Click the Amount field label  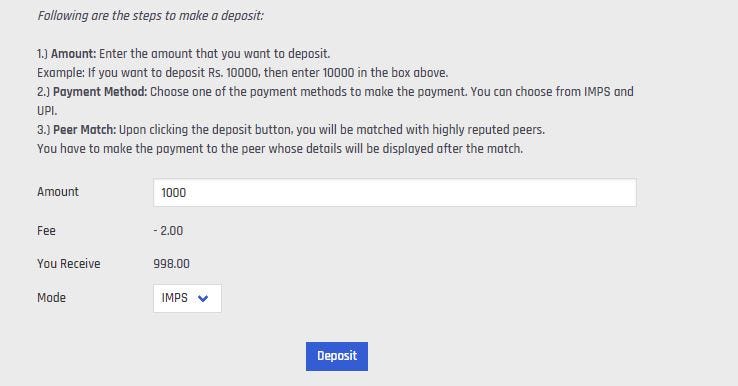click(x=58, y=192)
